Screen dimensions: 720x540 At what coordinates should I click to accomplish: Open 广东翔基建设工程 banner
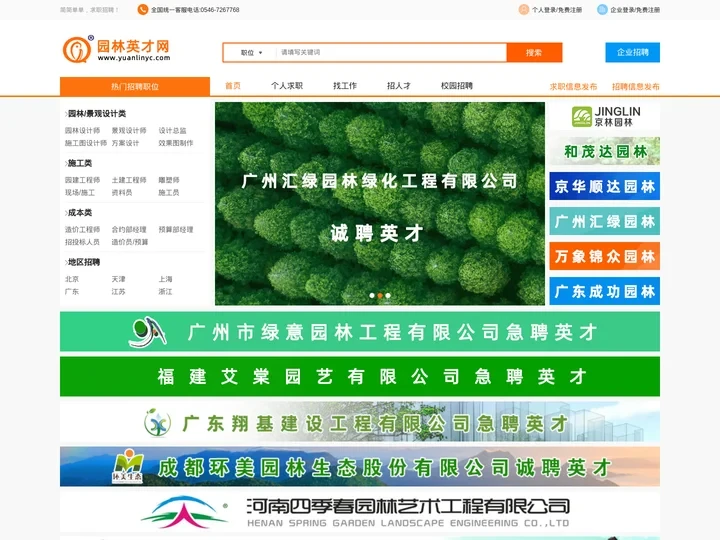point(360,422)
